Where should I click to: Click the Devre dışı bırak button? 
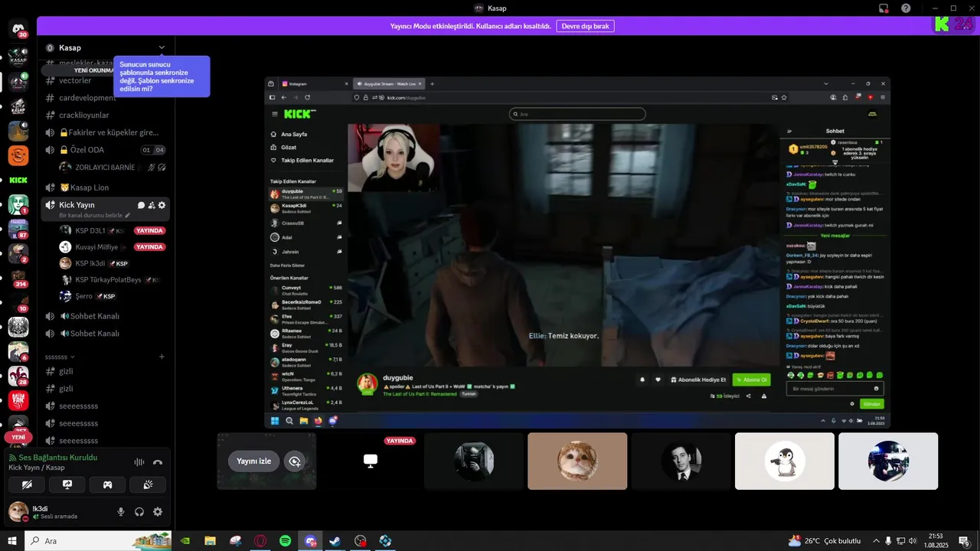coord(585,26)
